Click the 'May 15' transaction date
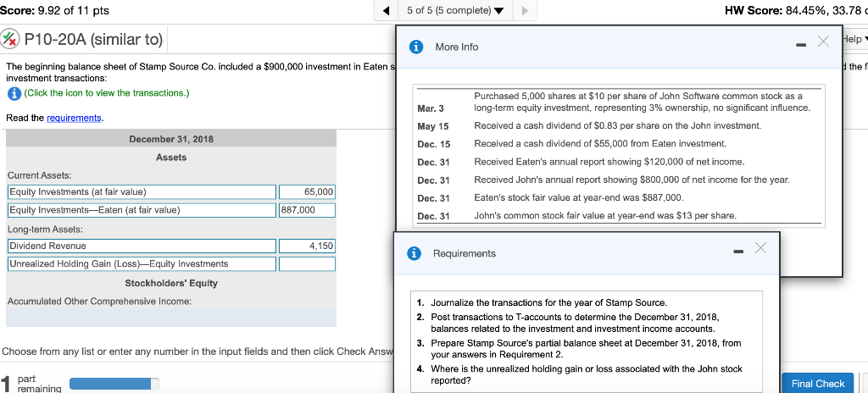Image resolution: width=868 pixels, height=393 pixels. click(433, 126)
